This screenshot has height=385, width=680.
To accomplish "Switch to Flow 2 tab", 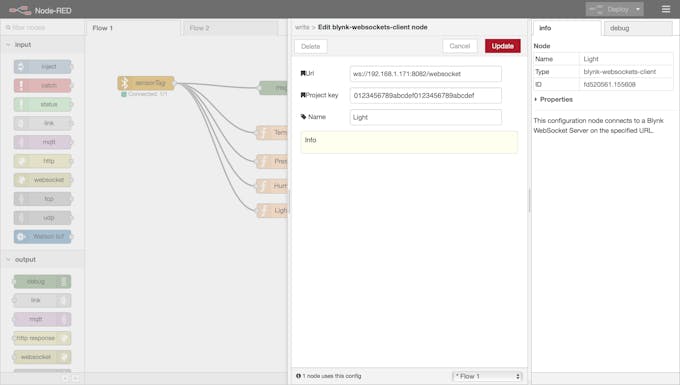I will (230, 28).
